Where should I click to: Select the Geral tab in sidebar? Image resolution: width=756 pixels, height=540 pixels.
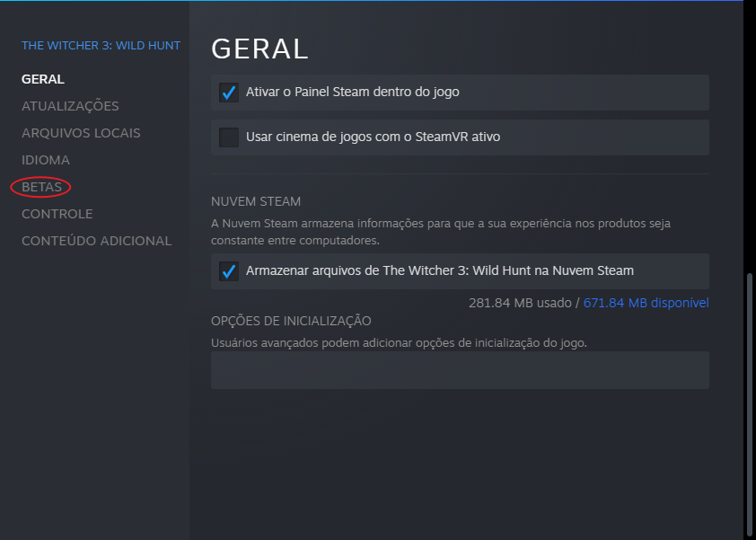pyautogui.click(x=43, y=79)
